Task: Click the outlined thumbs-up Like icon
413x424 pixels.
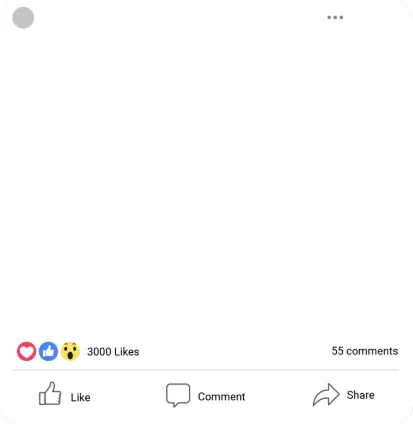Action: point(50,394)
